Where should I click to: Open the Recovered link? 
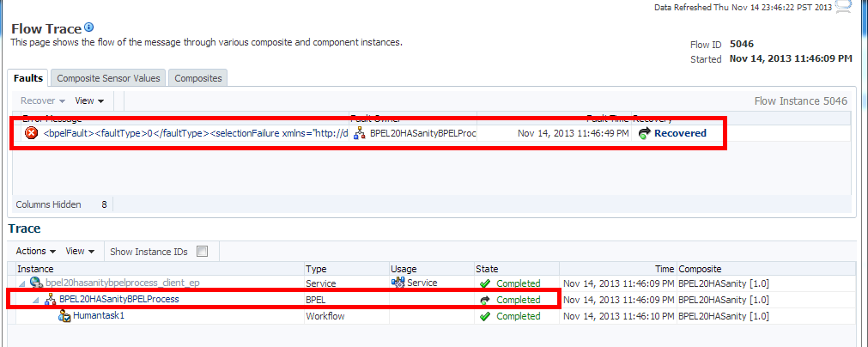pos(680,133)
